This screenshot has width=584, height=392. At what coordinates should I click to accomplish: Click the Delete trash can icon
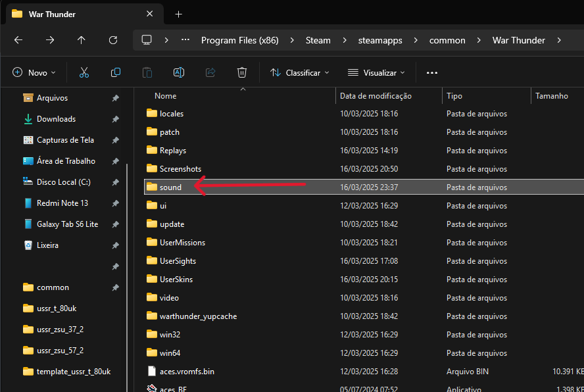(x=242, y=72)
